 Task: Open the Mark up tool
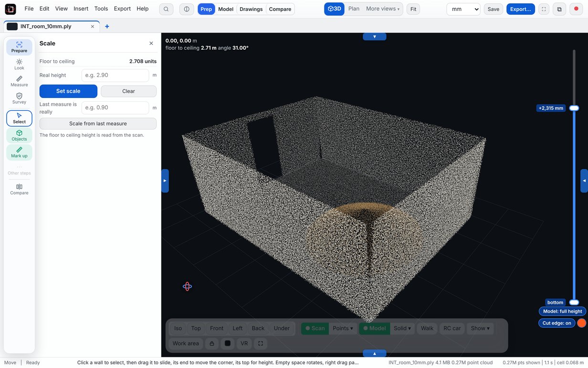point(19,152)
